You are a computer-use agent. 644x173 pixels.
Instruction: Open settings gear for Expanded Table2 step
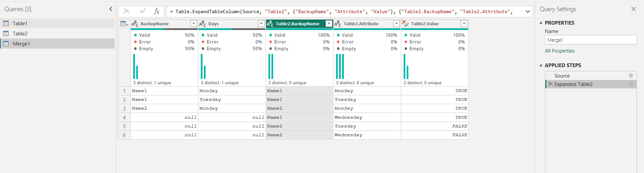pos(631,84)
